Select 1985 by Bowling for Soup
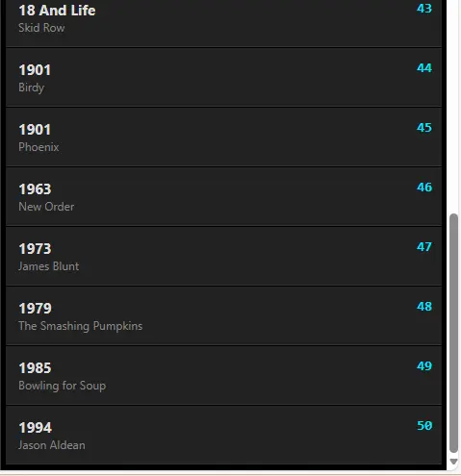Image resolution: width=461 pixels, height=476 pixels. click(223, 375)
